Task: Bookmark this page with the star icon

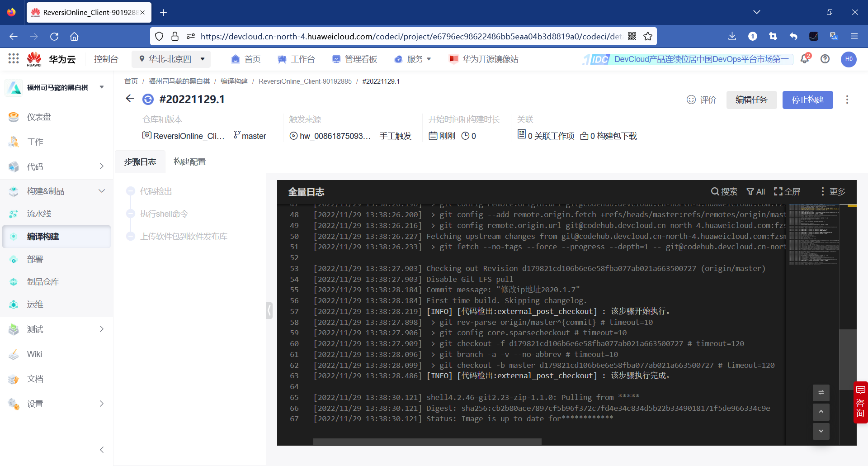Action: pos(648,36)
